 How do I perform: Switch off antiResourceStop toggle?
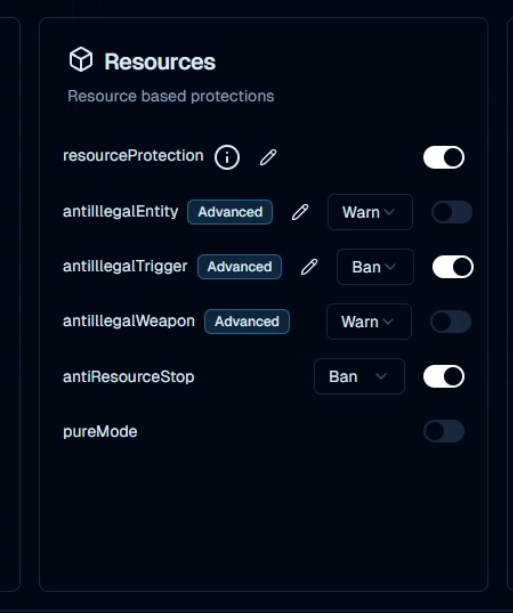point(444,376)
